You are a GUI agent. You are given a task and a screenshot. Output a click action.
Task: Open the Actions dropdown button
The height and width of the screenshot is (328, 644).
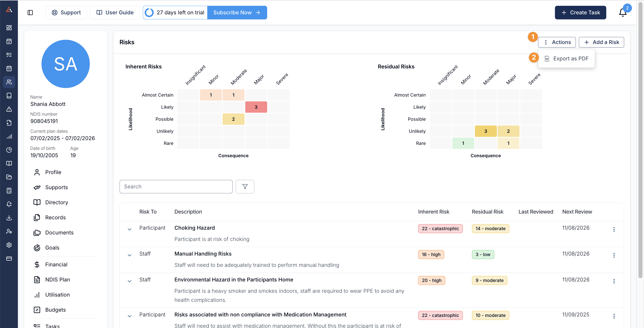[557, 42]
